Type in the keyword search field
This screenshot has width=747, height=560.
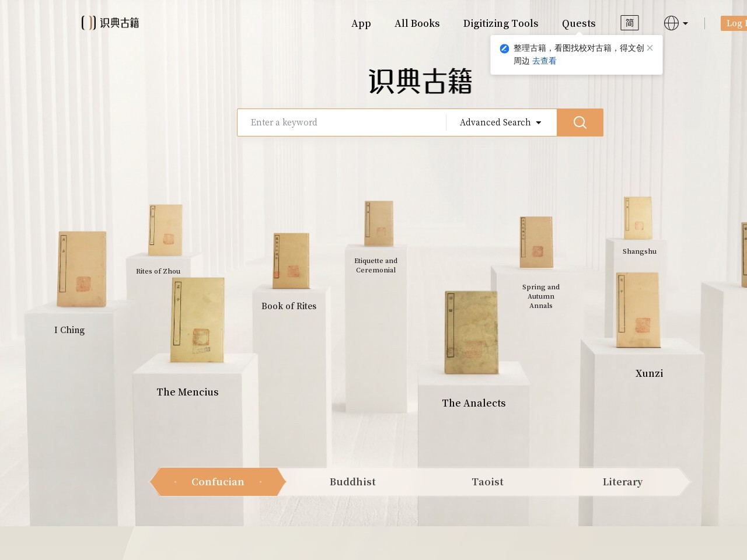click(341, 123)
